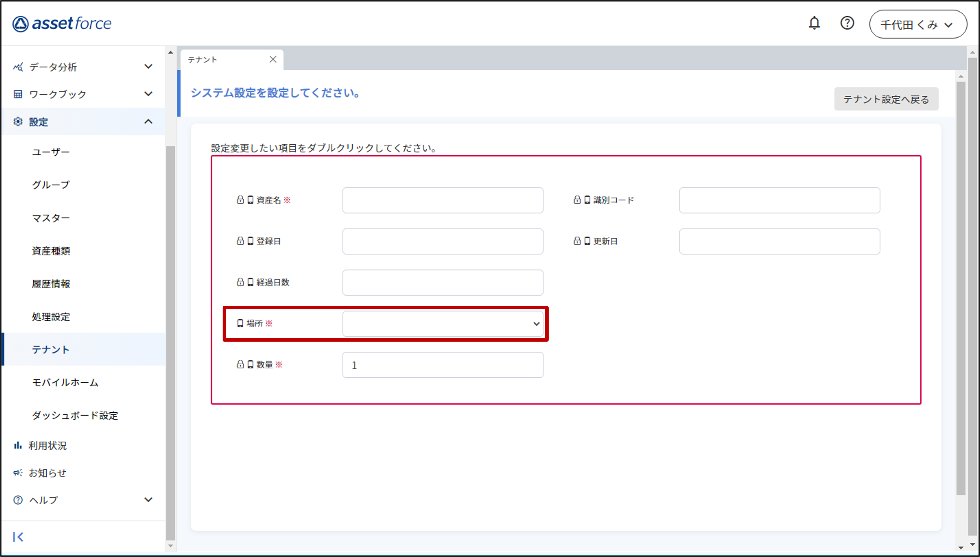This screenshot has width=980, height=557.
Task: Select モバイルホーム in the sidebar
Action: [65, 382]
